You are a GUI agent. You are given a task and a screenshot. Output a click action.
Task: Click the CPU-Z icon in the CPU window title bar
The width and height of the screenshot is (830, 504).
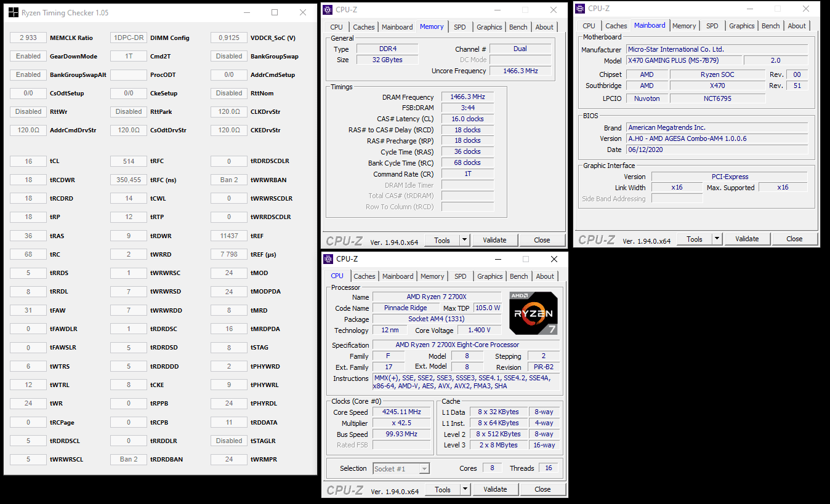point(329,259)
